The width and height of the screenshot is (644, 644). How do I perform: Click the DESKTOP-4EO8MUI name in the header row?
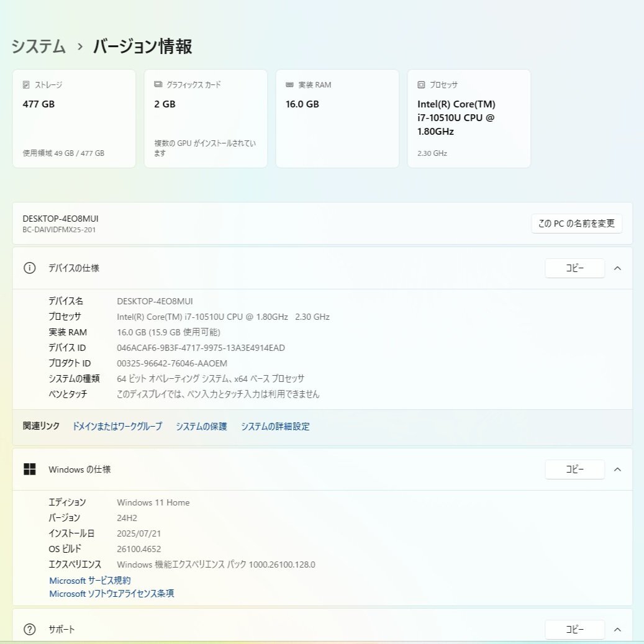point(60,219)
